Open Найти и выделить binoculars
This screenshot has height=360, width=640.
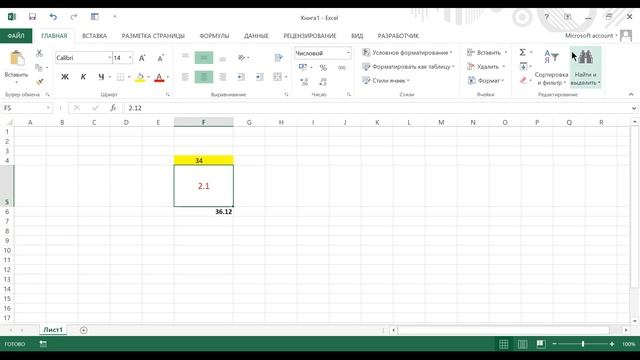click(585, 67)
